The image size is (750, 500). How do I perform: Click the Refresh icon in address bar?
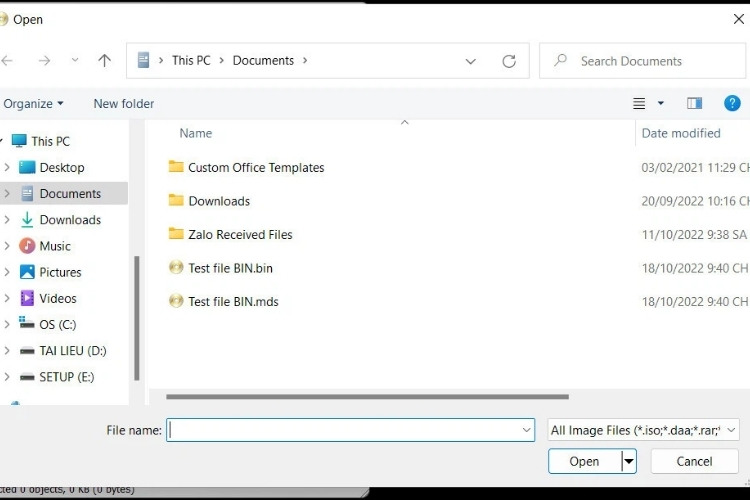coord(509,61)
